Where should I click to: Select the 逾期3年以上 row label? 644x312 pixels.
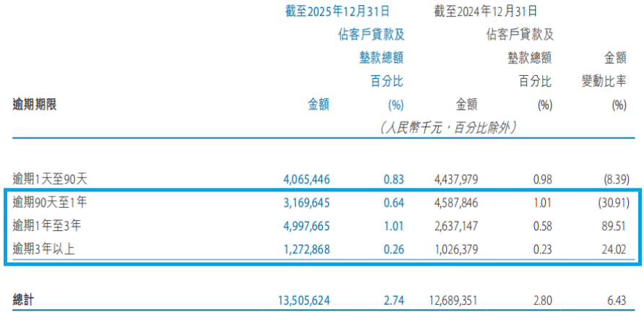click(x=45, y=250)
